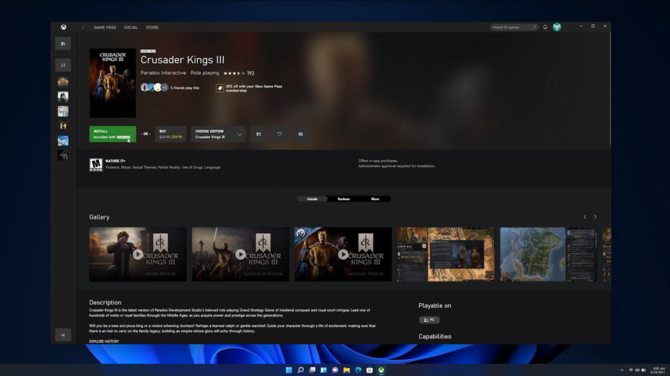Click the Paradox Interactive publisher link
670x376 pixels.
163,73
